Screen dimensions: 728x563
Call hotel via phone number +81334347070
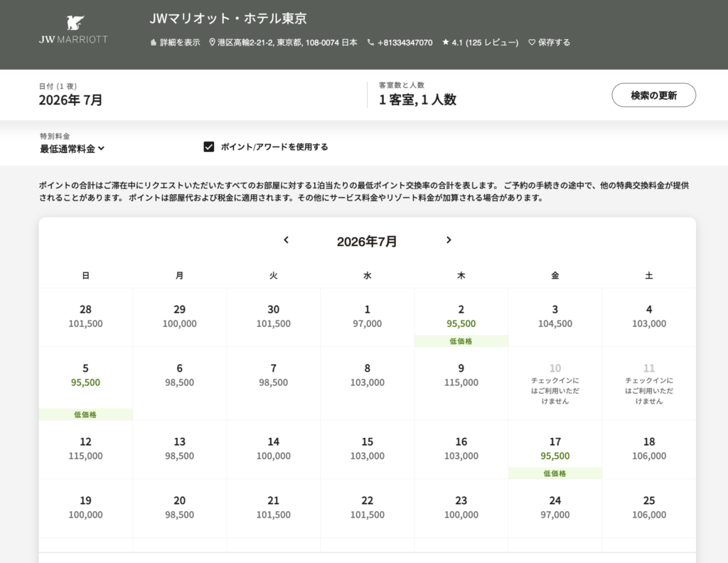point(405,43)
